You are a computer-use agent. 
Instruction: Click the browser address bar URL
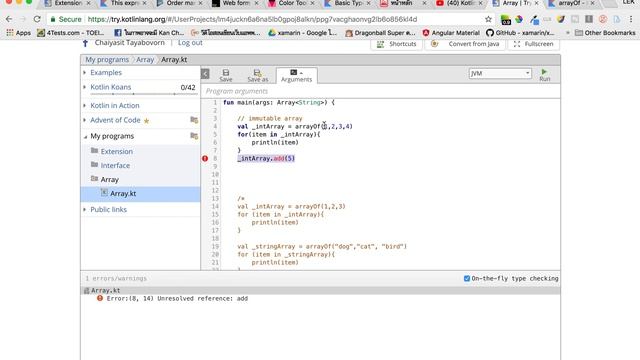(252, 19)
